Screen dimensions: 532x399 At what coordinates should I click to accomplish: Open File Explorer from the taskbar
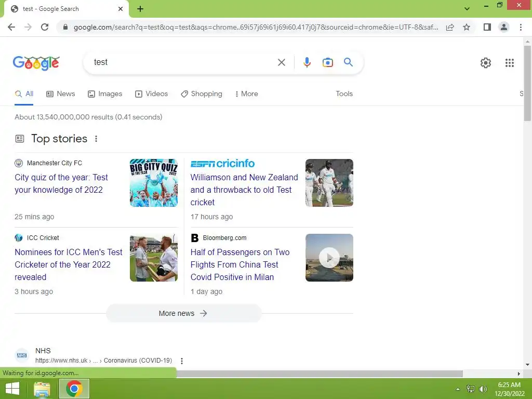point(42,389)
